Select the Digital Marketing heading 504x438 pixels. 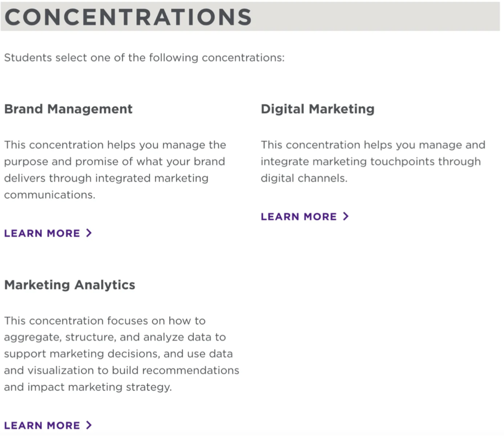click(318, 109)
